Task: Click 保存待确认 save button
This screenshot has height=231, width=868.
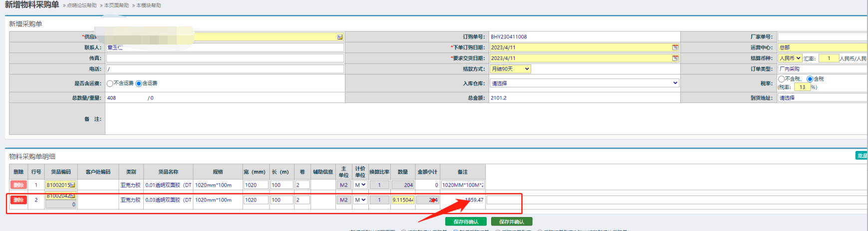Action: point(466,221)
